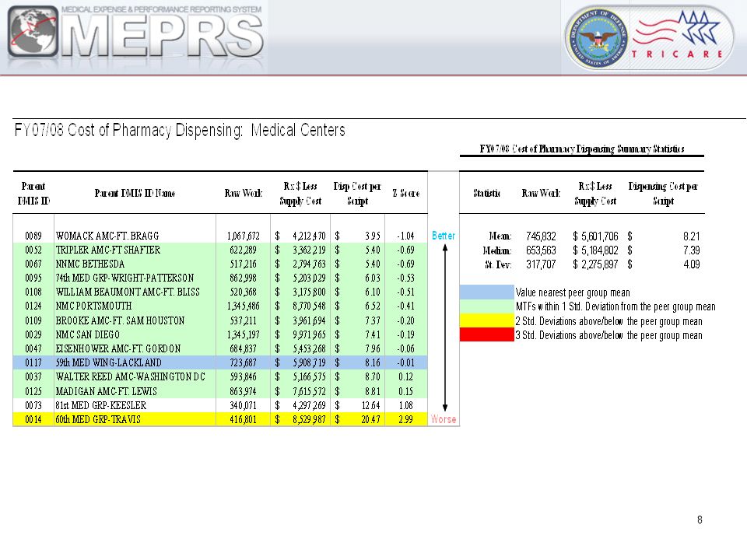Select the median dispensing cost 7.39

(x=691, y=250)
